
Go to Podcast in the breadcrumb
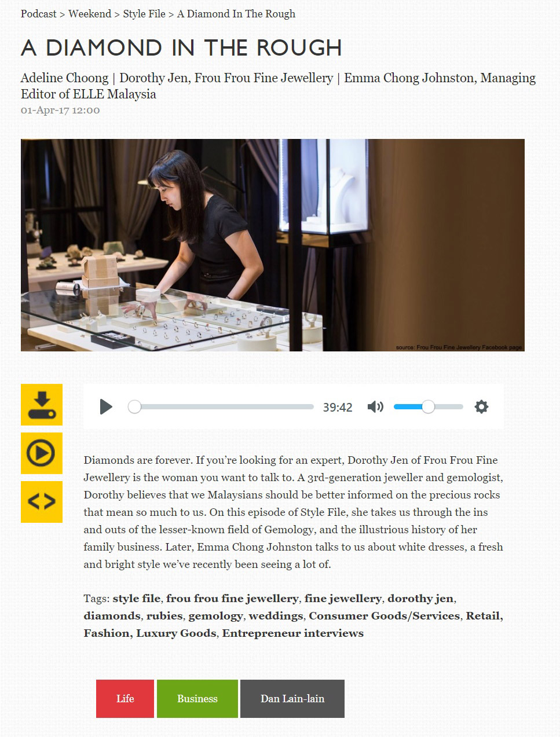coord(39,14)
